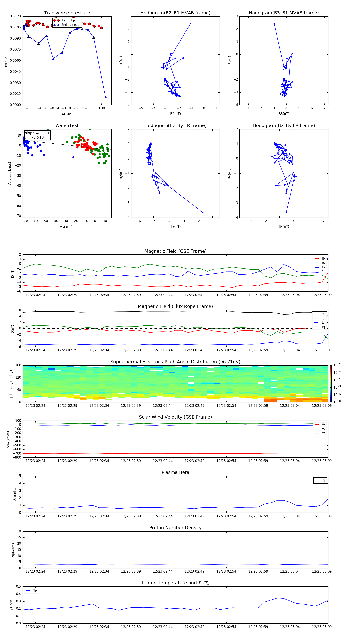
Task: Select "Bz" in the GSE magnetic field legend
Action: point(320,267)
